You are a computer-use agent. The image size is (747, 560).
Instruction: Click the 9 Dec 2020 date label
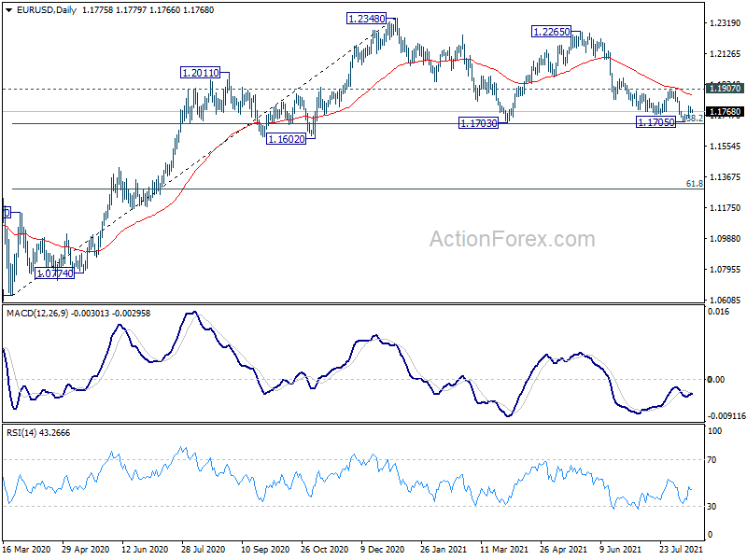click(383, 549)
